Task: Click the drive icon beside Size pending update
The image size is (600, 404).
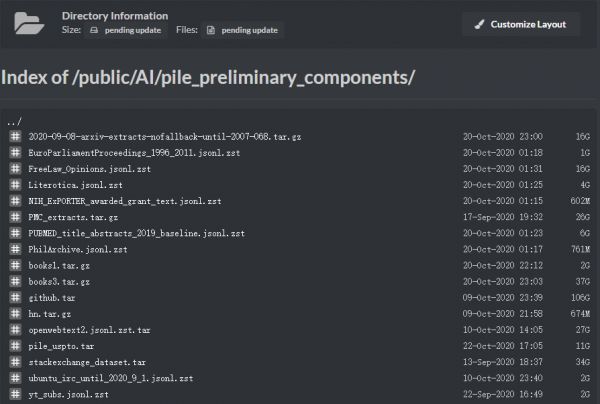Action: (x=94, y=30)
